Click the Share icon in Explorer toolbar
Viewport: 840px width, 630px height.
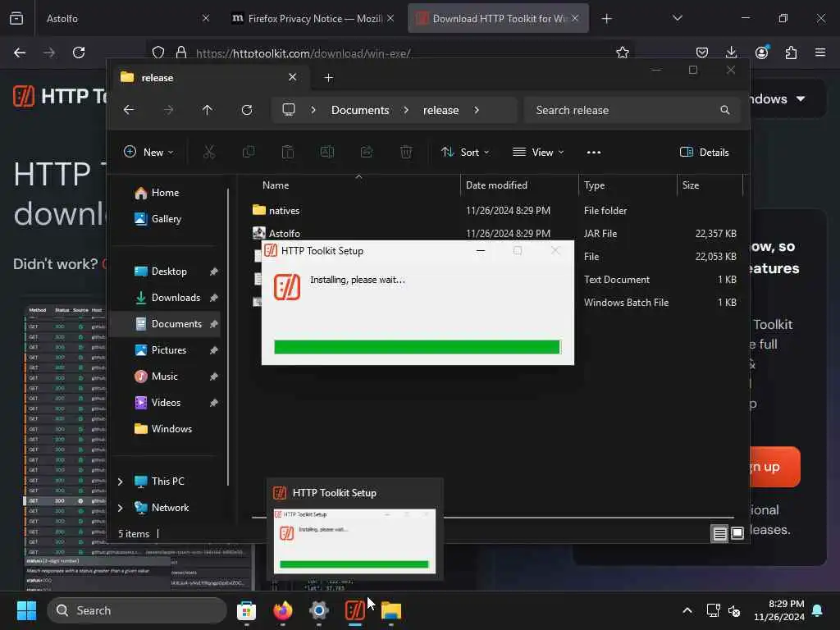367,152
